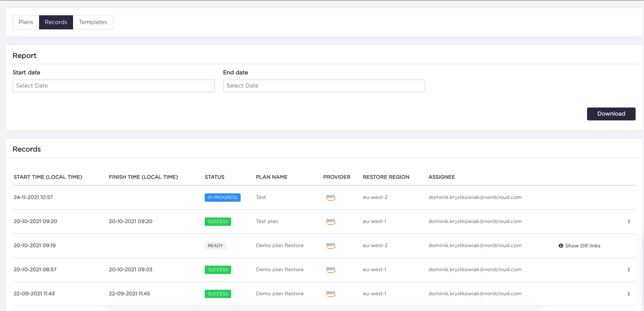Download the report

tap(611, 114)
